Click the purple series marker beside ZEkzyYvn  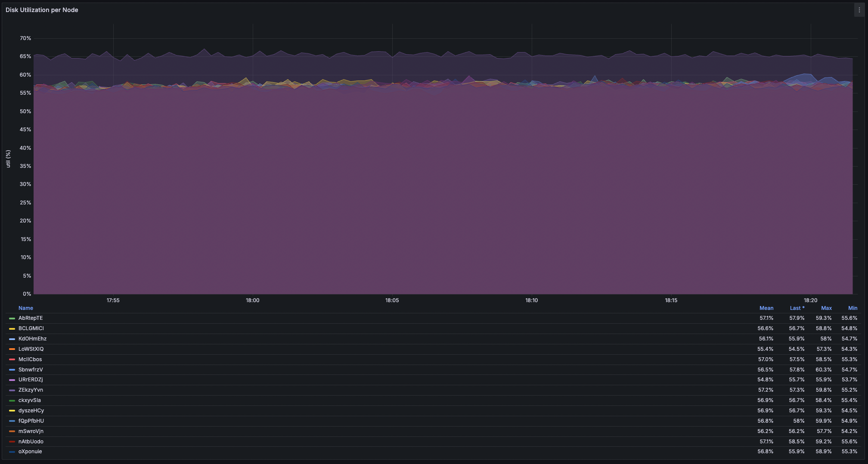coord(11,390)
